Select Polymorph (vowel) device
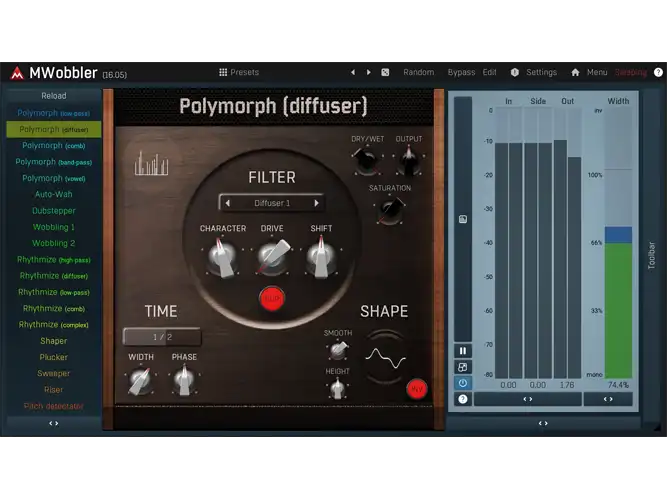The image size is (667, 500). (54, 178)
